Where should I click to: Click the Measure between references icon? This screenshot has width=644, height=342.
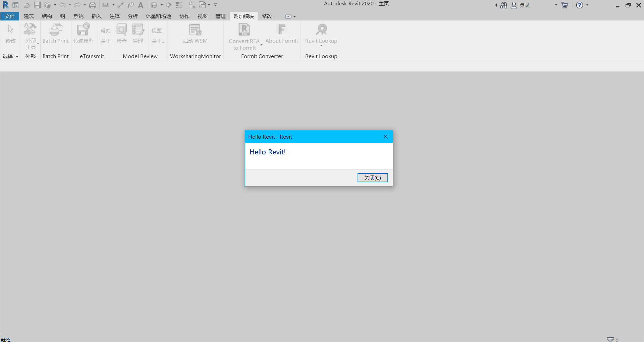tap(105, 5)
